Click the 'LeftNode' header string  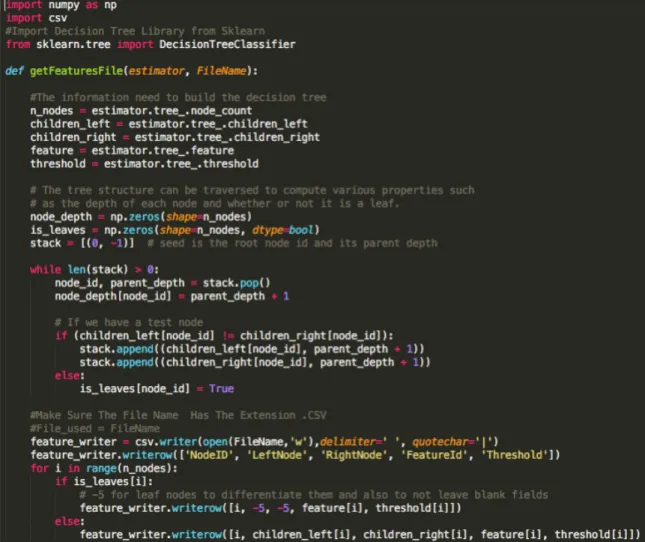(x=277, y=455)
